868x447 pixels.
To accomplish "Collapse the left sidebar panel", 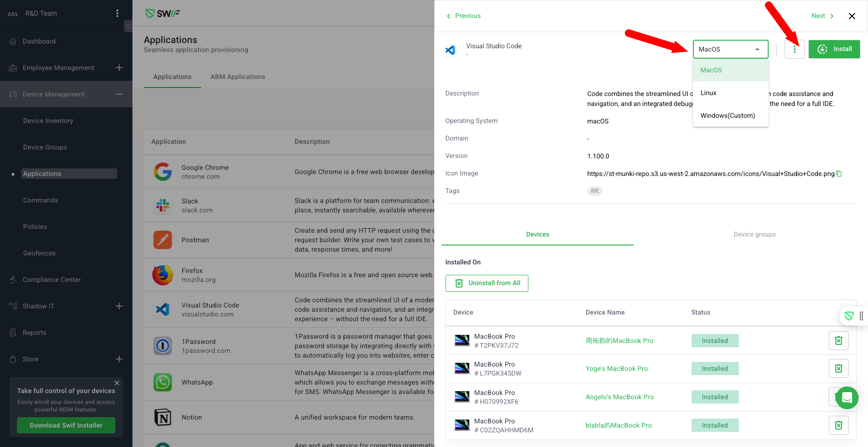I will tap(128, 26).
